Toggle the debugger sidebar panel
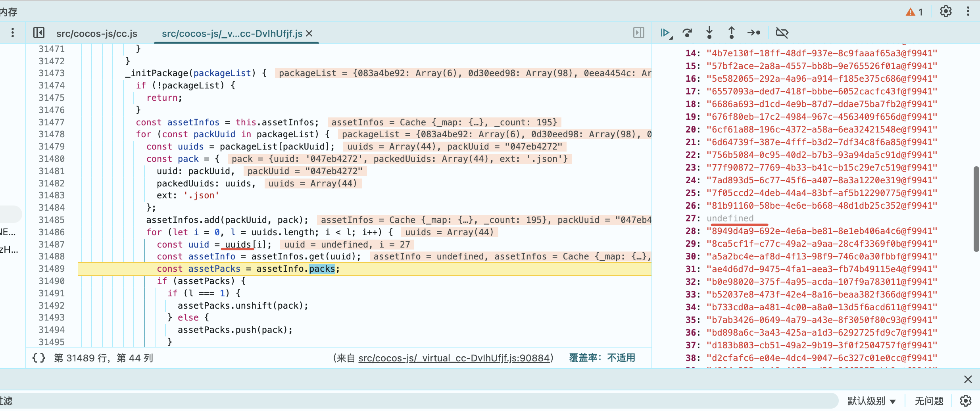Screen dimensions: 980x411 tap(639, 33)
